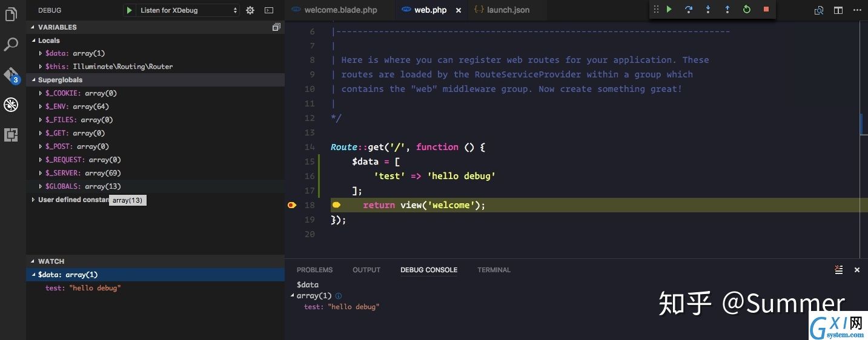The height and width of the screenshot is (340, 868).
Task: Switch to launch.json tab
Action: (508, 10)
